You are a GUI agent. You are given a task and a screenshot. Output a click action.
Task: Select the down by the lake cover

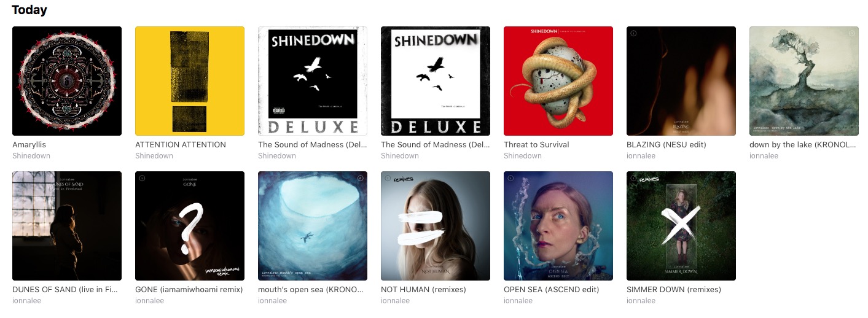pos(804,81)
